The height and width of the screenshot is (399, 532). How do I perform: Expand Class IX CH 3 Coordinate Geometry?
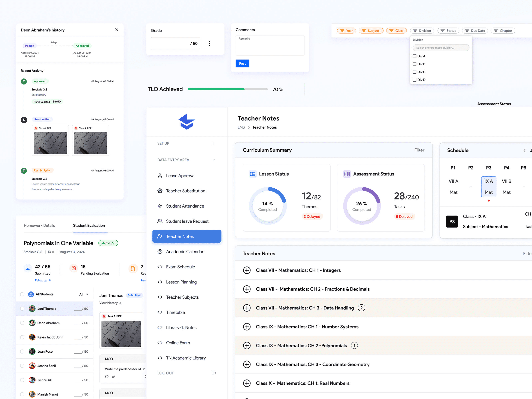point(247,364)
